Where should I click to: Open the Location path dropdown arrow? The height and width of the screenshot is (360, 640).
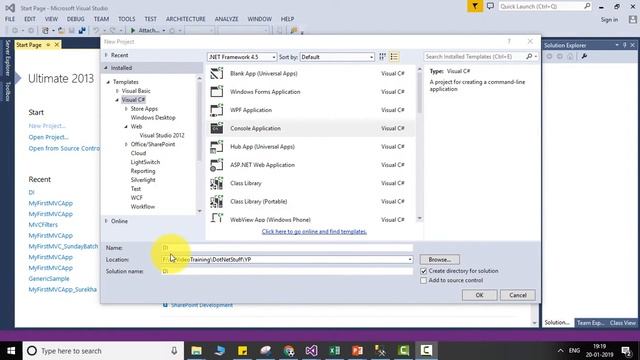pos(410,260)
